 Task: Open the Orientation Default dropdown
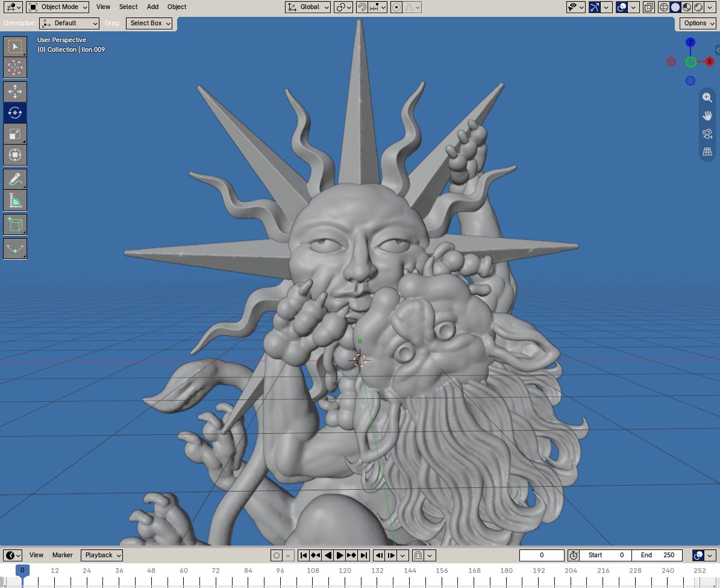point(69,23)
